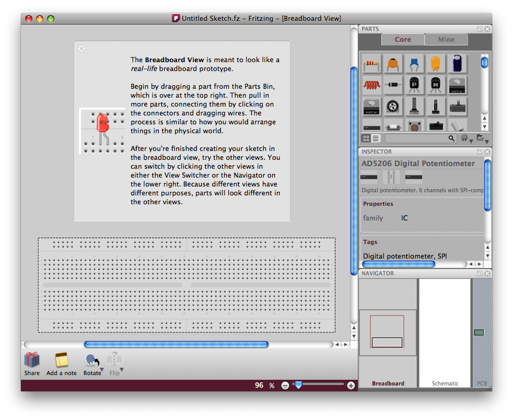Pick the red coil inductor part
The height and width of the screenshot is (420, 513).
371,85
